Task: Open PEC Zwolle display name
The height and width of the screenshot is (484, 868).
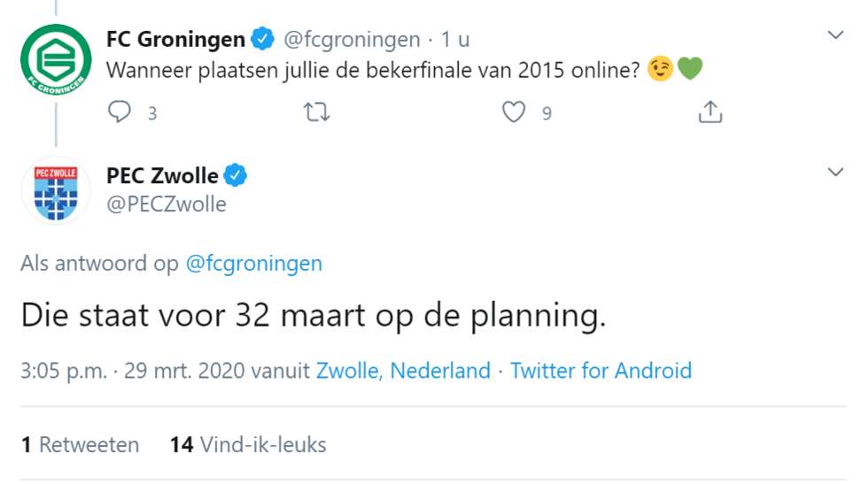Action: point(162,175)
